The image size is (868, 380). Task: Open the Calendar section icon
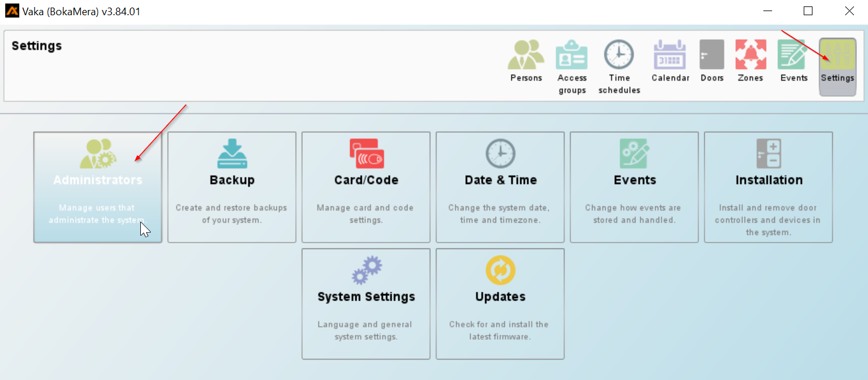point(670,55)
